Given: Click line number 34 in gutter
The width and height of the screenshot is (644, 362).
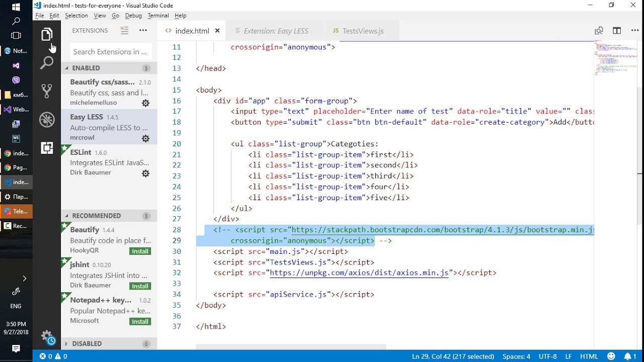Looking at the screenshot, I should [x=177, y=295].
